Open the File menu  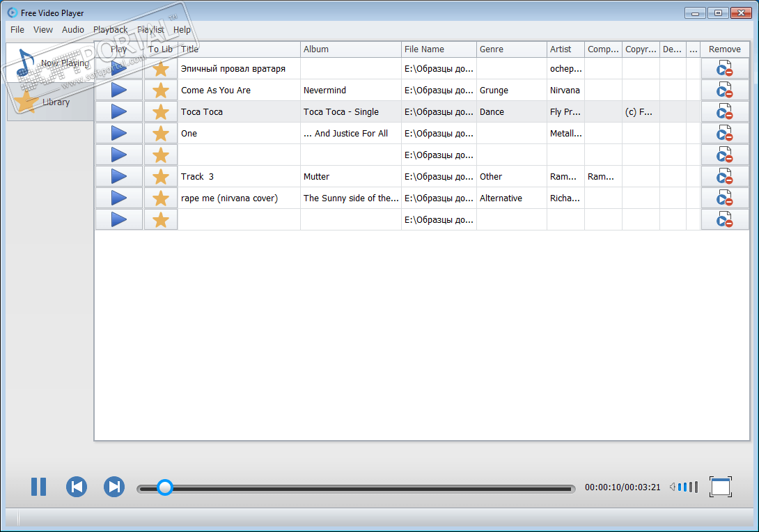[17, 29]
